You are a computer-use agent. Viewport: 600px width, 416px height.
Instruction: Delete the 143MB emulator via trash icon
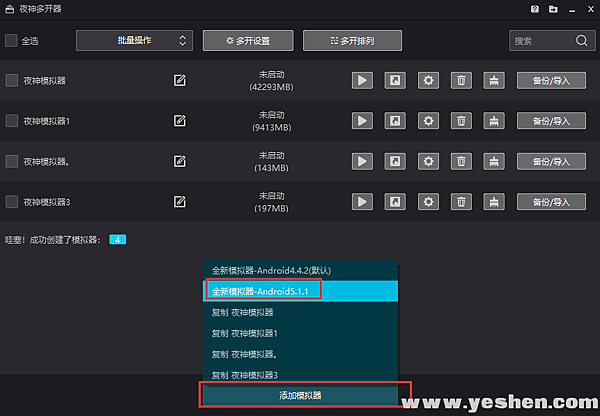(461, 161)
